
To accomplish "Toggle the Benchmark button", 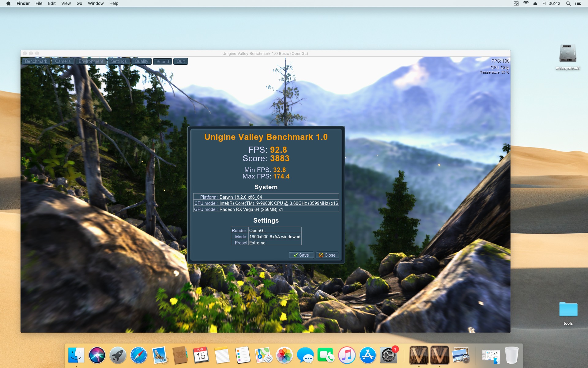I will point(36,61).
